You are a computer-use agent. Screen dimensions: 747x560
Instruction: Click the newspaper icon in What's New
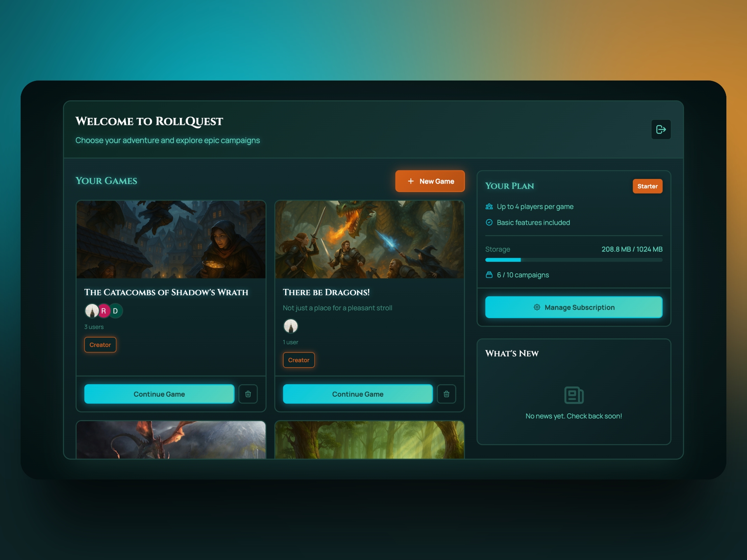(x=573, y=395)
